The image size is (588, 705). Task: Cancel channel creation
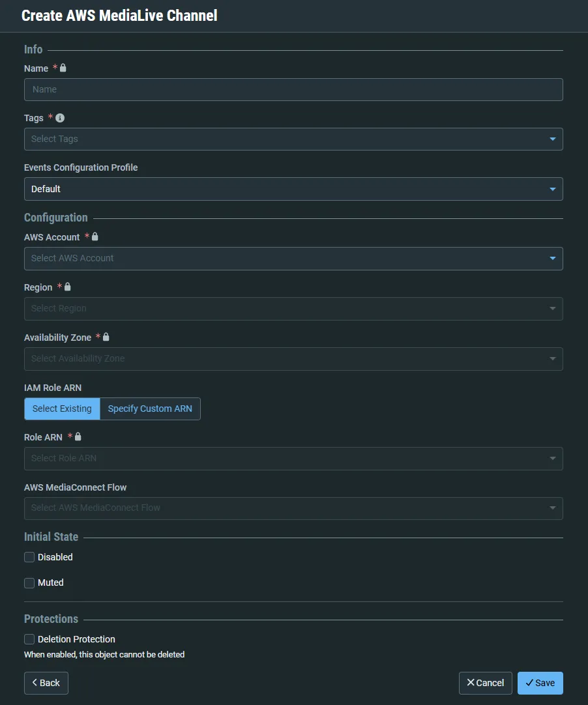[x=486, y=683]
